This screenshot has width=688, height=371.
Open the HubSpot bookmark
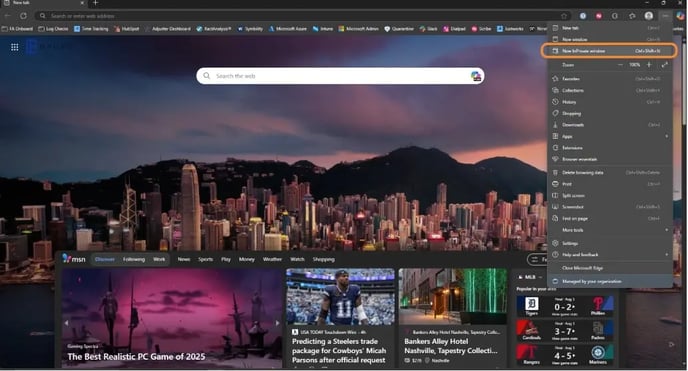126,29
